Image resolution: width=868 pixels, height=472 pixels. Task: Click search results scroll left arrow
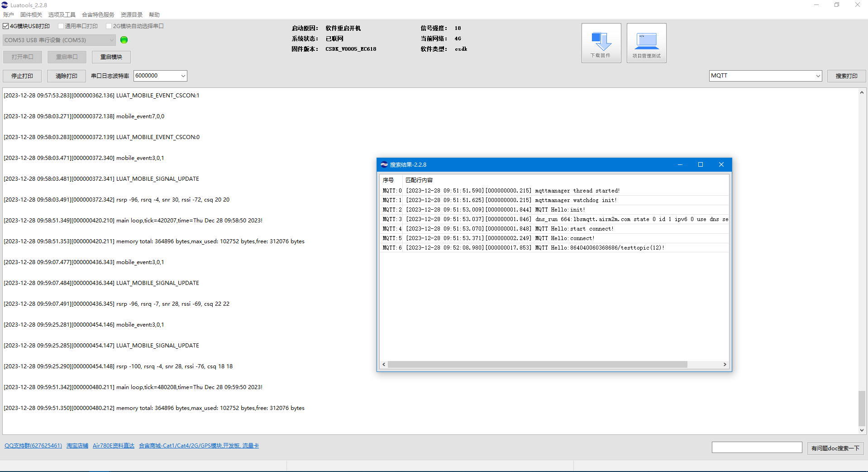pyautogui.click(x=384, y=365)
